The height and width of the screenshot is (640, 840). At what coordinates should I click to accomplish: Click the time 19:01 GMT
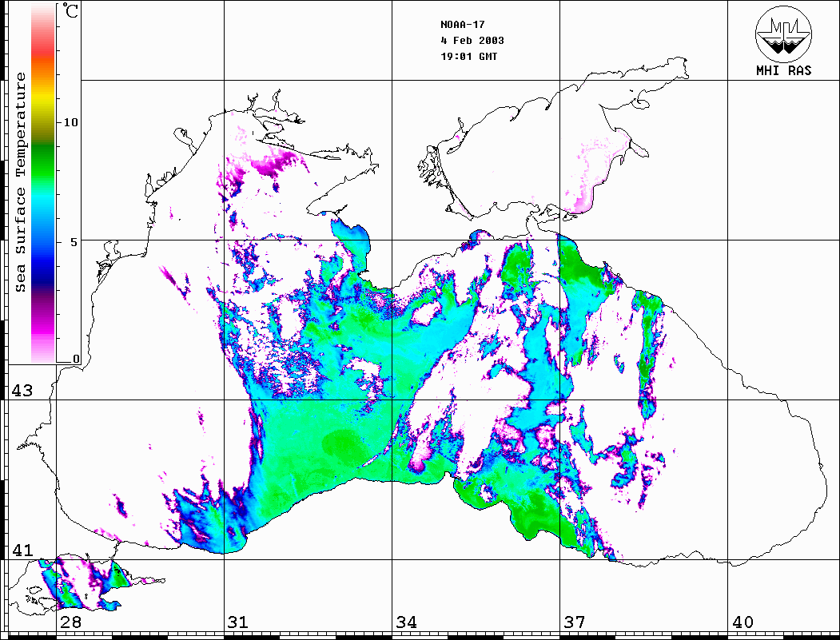(468, 56)
